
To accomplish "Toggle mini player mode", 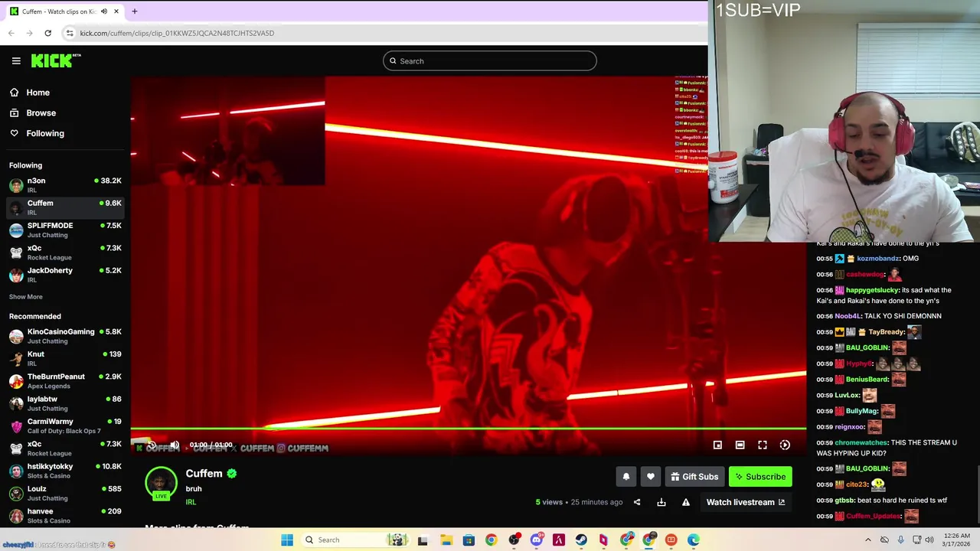I will (x=717, y=445).
